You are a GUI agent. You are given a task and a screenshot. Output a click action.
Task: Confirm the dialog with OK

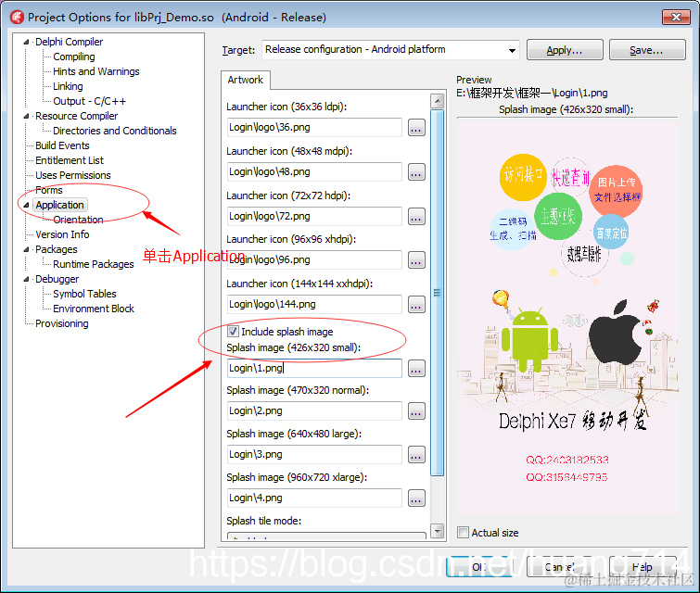coord(479,567)
